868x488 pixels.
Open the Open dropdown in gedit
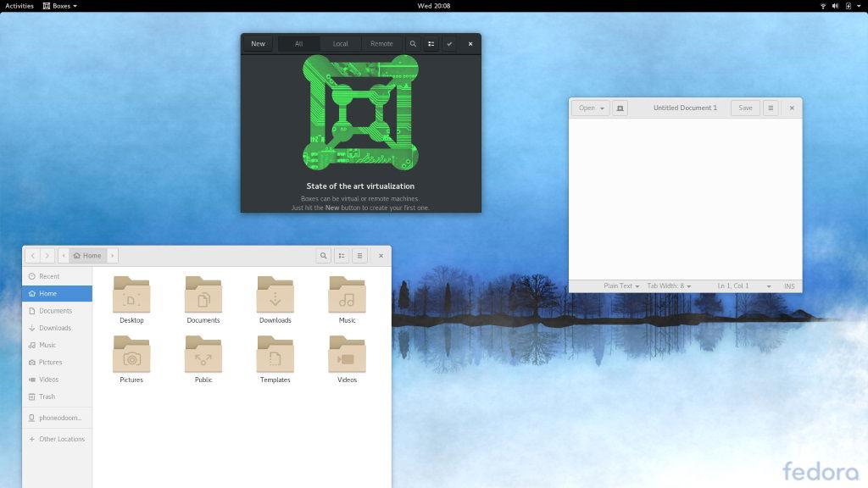(x=590, y=108)
